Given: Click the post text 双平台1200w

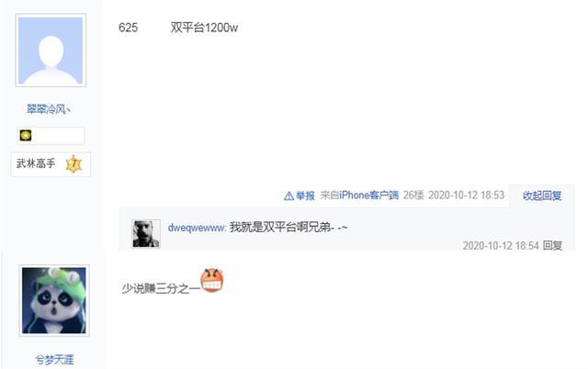Looking at the screenshot, I should point(204,28).
